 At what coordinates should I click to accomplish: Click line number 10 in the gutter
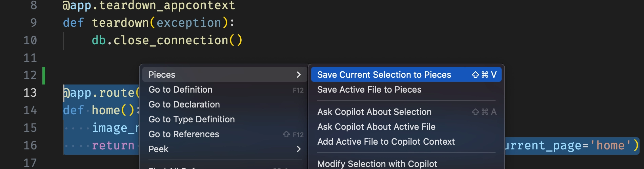pos(30,40)
